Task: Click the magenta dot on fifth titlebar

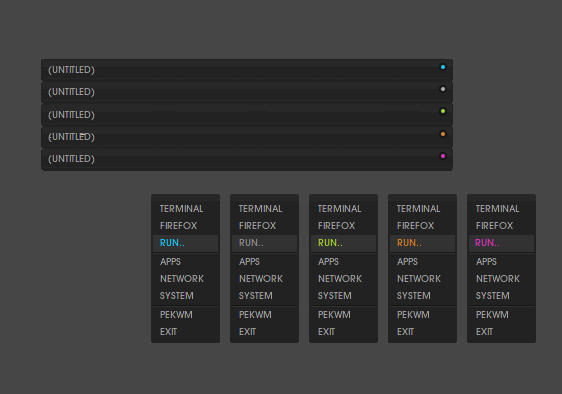Action: (443, 156)
